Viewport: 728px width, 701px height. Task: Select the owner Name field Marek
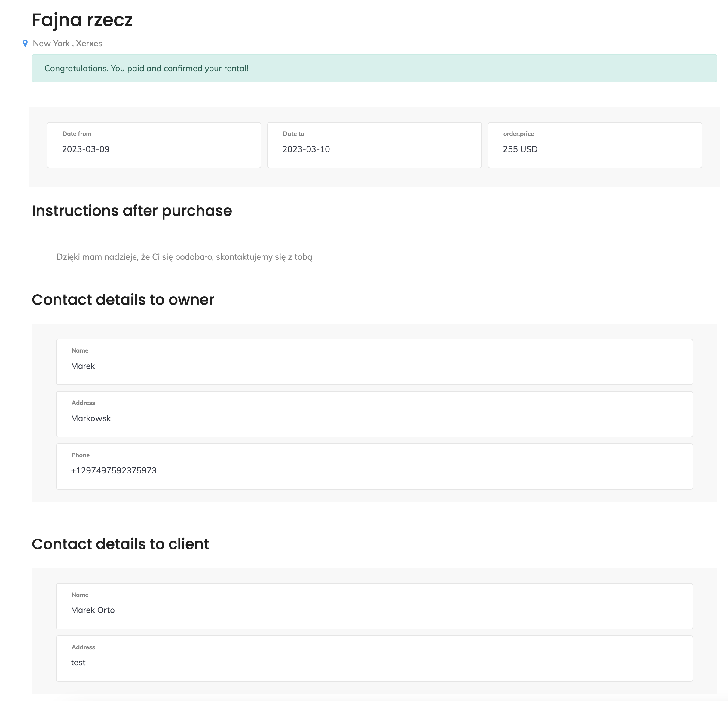coord(374,362)
